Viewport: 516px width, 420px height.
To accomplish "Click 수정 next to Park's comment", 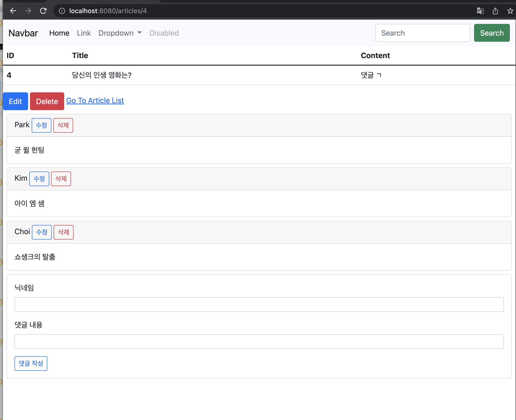I will tap(41, 125).
